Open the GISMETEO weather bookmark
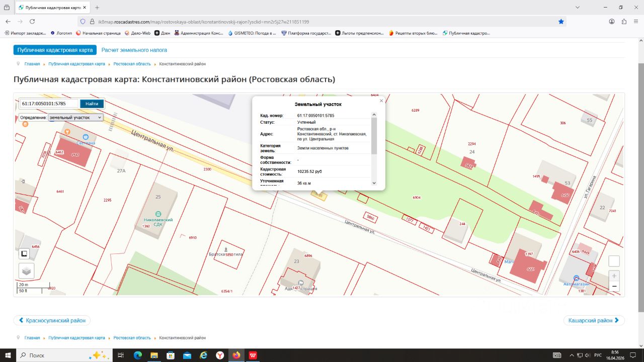 pos(252,33)
